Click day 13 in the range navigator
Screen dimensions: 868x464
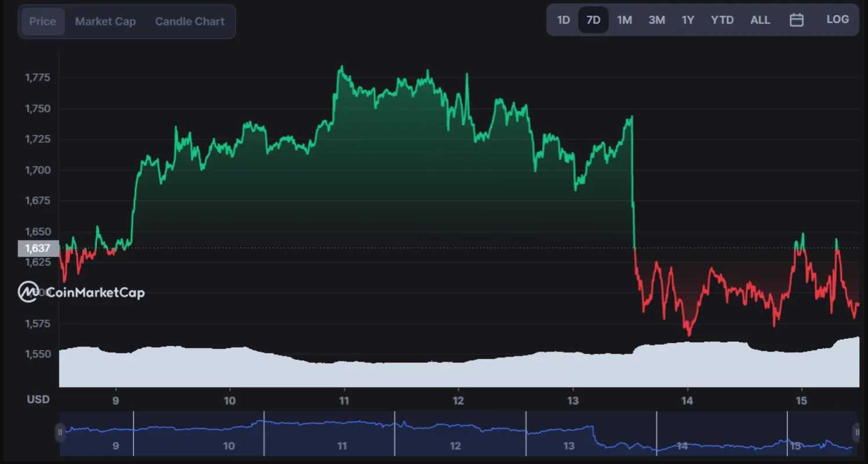pyautogui.click(x=569, y=446)
